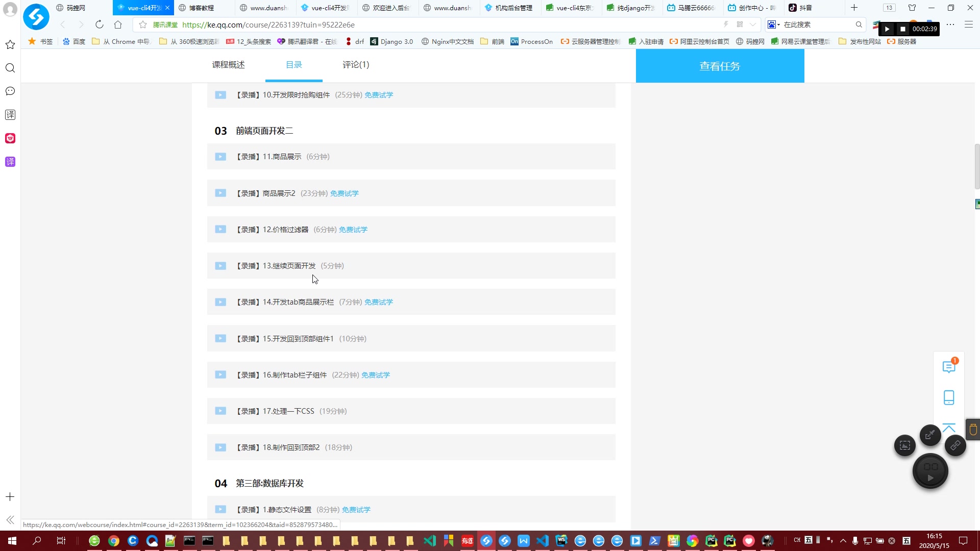Click the 查看任务 button

(x=720, y=66)
